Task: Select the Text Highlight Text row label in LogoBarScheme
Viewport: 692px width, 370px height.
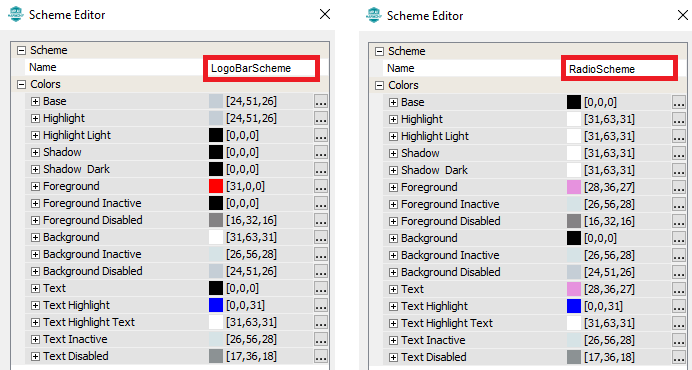Action: 89,322
